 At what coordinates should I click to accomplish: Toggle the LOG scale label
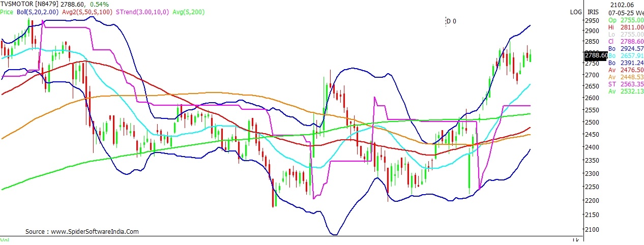click(576, 12)
